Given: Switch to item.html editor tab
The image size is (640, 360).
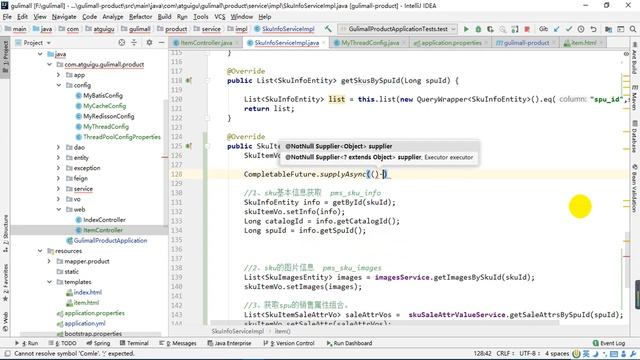Looking at the screenshot, I should (x=583, y=42).
